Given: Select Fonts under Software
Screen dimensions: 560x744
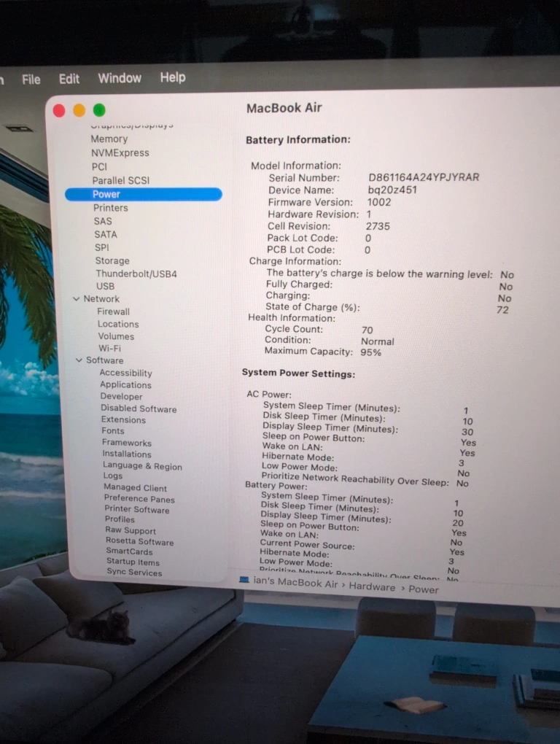Looking at the screenshot, I should click(113, 431).
